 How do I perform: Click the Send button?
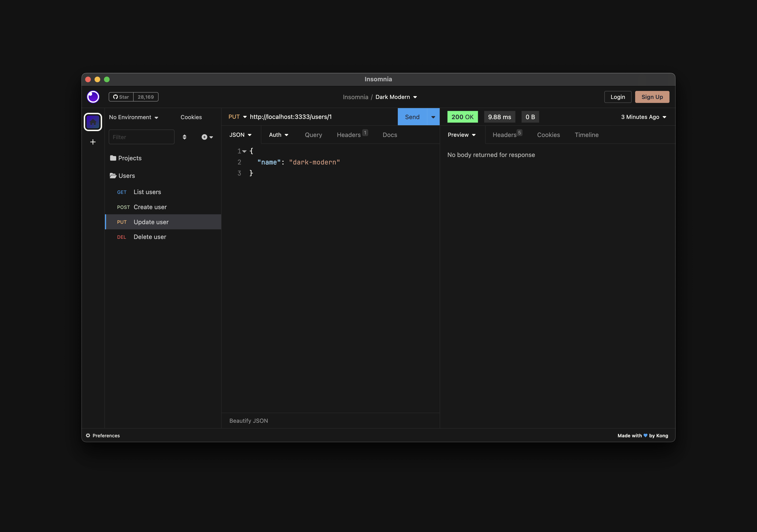tap(412, 117)
